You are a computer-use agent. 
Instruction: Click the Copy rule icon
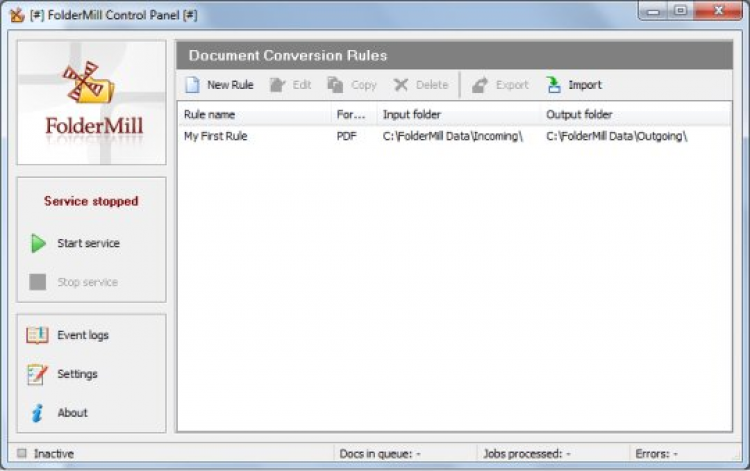coord(335,85)
